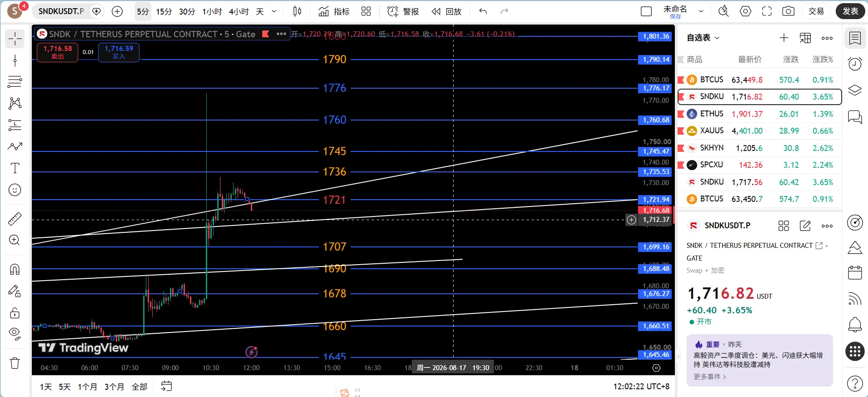The height and width of the screenshot is (397, 868).
Task: Start the 回放 bar replay
Action: click(x=446, y=11)
